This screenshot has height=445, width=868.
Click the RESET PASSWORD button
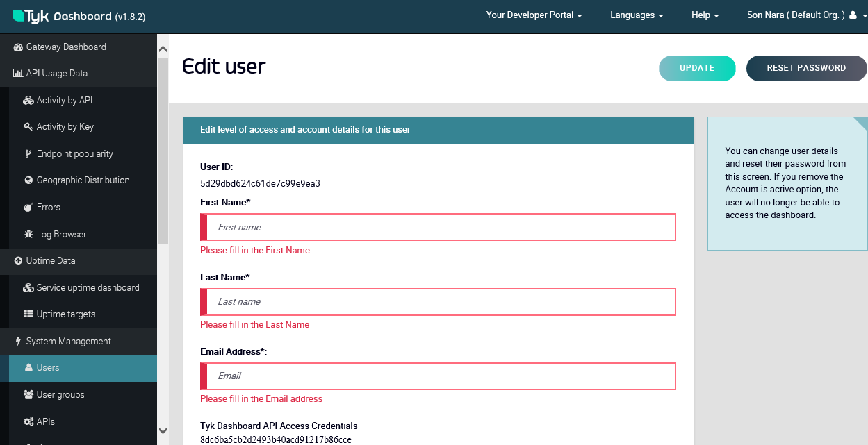(806, 68)
